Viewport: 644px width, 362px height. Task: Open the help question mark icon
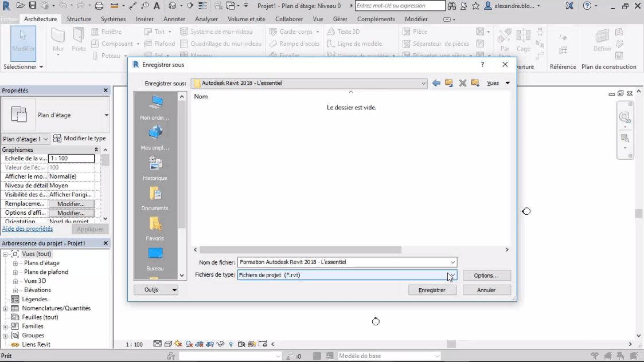(587, 6)
